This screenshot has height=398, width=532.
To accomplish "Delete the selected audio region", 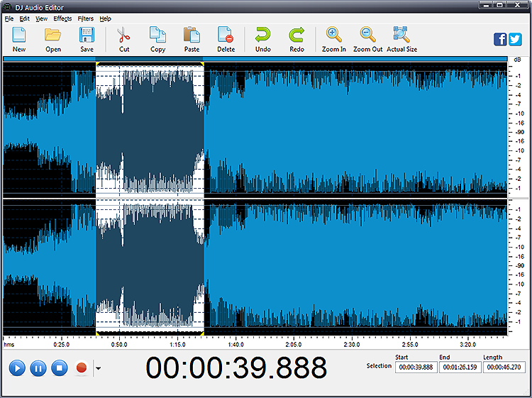I will point(226,40).
